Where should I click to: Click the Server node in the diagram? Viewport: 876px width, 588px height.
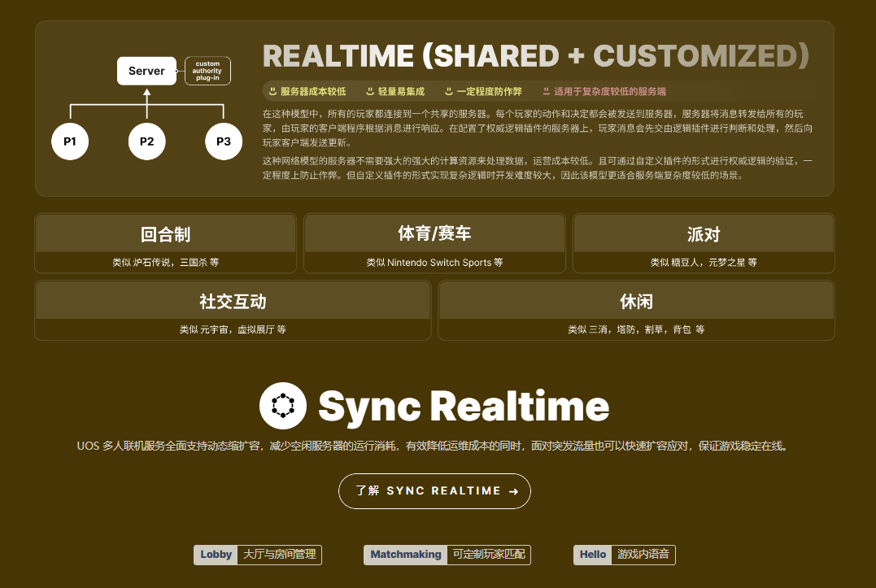pyautogui.click(x=146, y=71)
